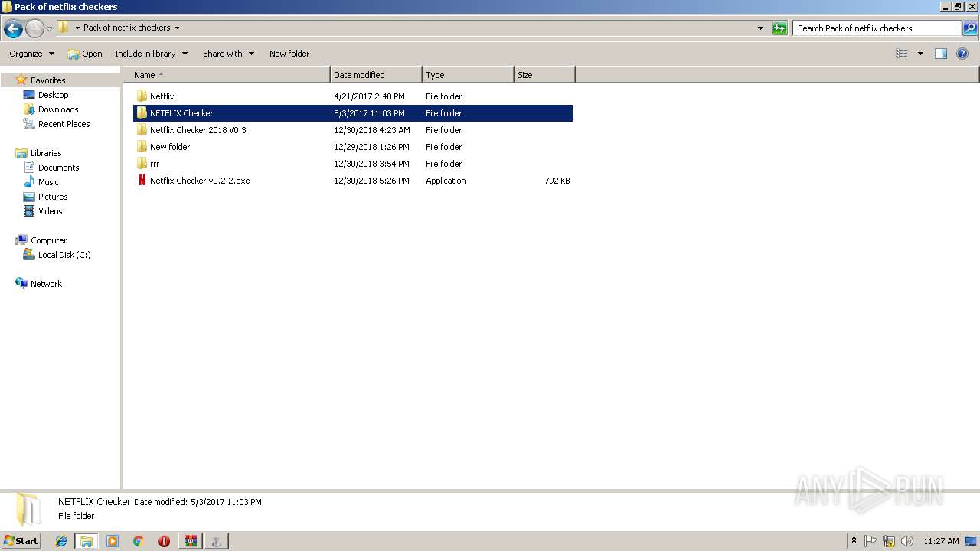
Task: Select Netflix Checker 2018 V0.3 folder icon
Action: pos(142,130)
